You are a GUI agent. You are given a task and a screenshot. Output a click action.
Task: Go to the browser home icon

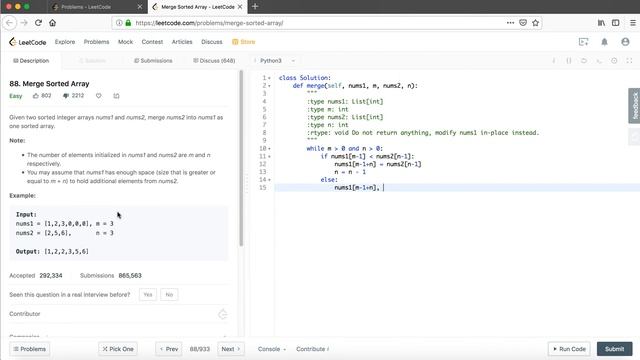53,23
